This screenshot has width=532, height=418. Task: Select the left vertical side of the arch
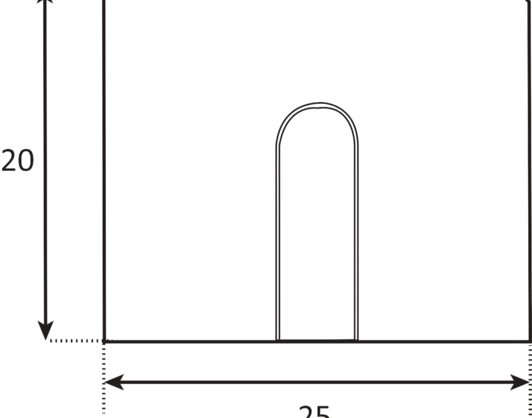point(278,245)
